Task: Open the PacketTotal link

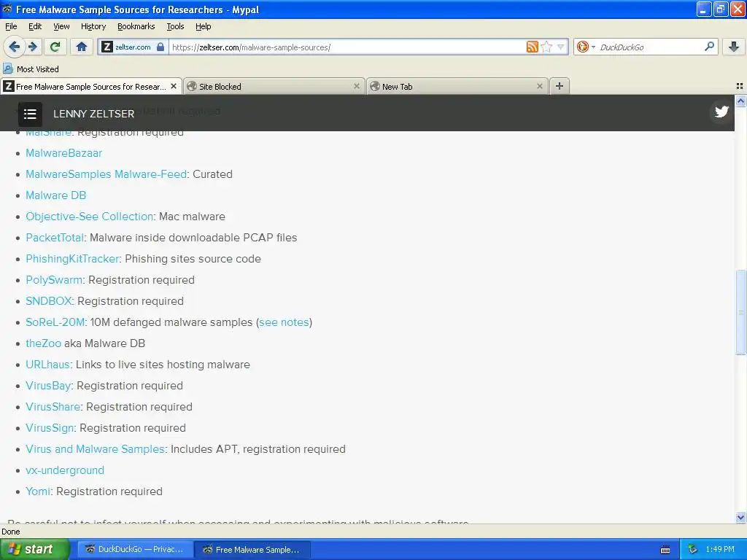Action: tap(55, 237)
